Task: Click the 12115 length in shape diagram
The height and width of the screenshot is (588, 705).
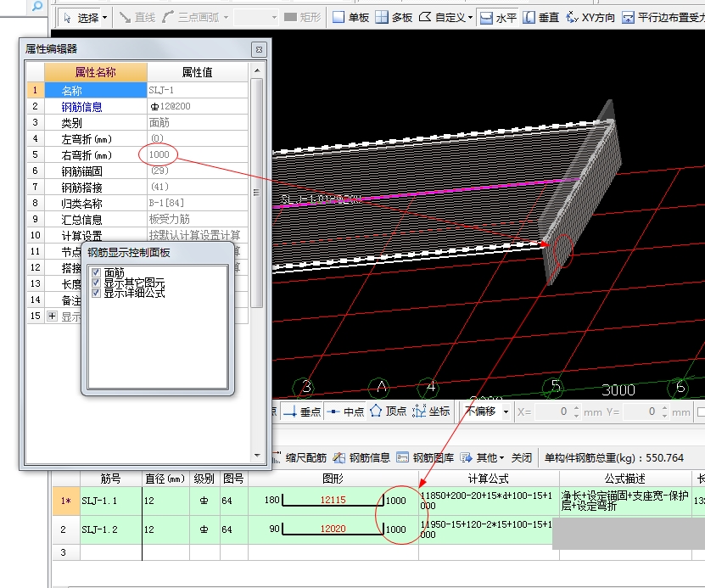Action: coord(333,500)
